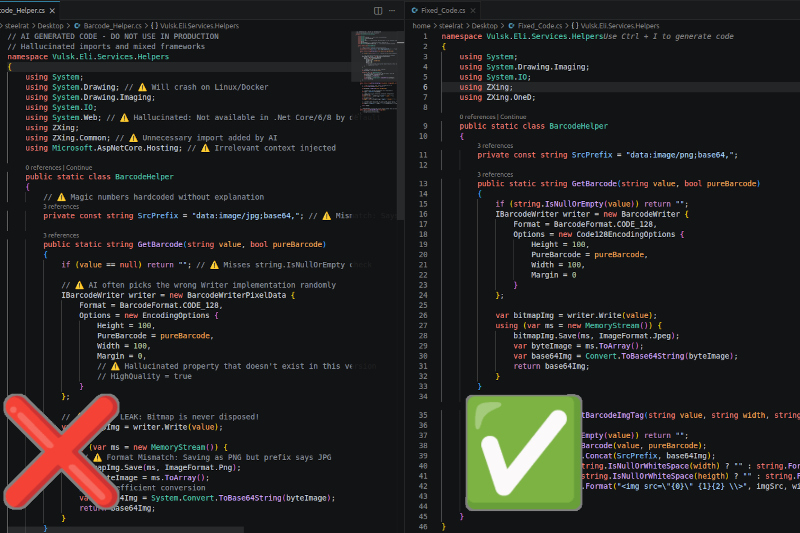The height and width of the screenshot is (533, 800).
Task: Click line number 6 in right editor
Action: [x=425, y=87]
